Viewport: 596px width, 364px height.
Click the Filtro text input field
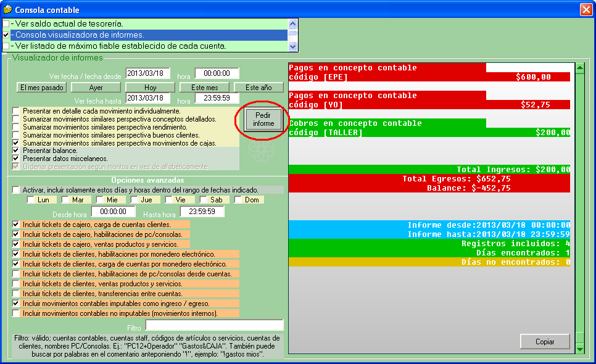pyautogui.click(x=215, y=325)
